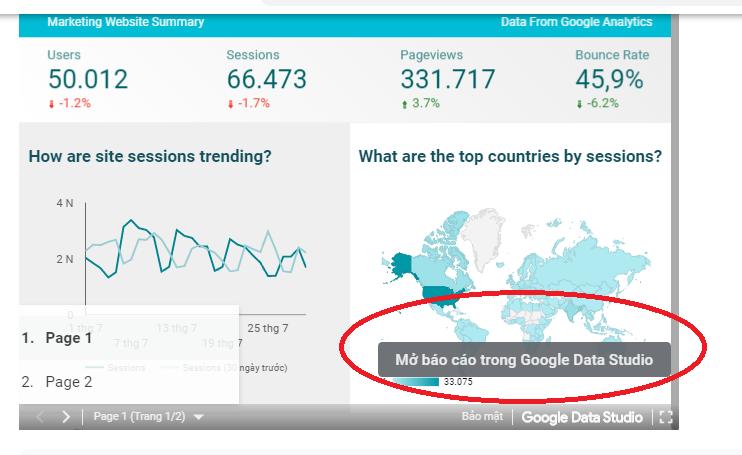The height and width of the screenshot is (455, 742).
Task: Click the How are site sessions trending heading
Action: tap(150, 156)
